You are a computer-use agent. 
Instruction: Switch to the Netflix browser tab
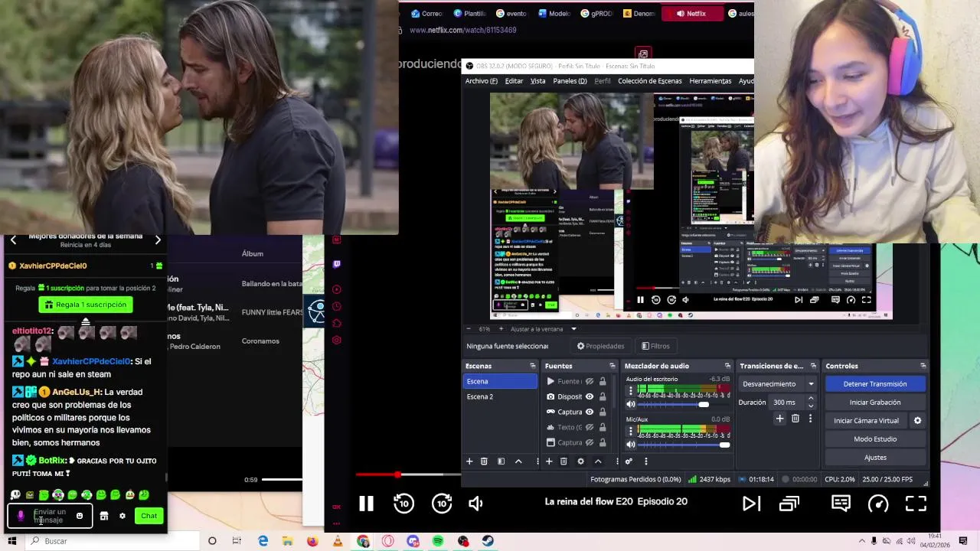pyautogui.click(x=691, y=13)
